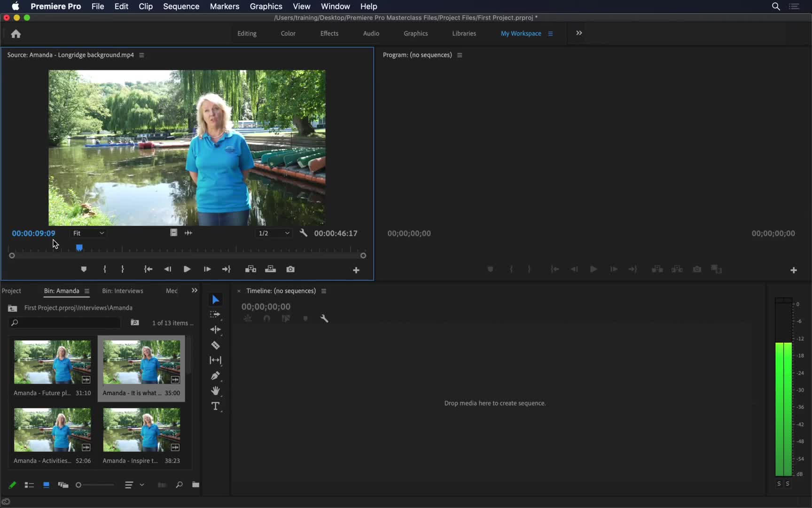
Task: Select Amanda - Inspire t... clip thumbnail
Action: 141,430
